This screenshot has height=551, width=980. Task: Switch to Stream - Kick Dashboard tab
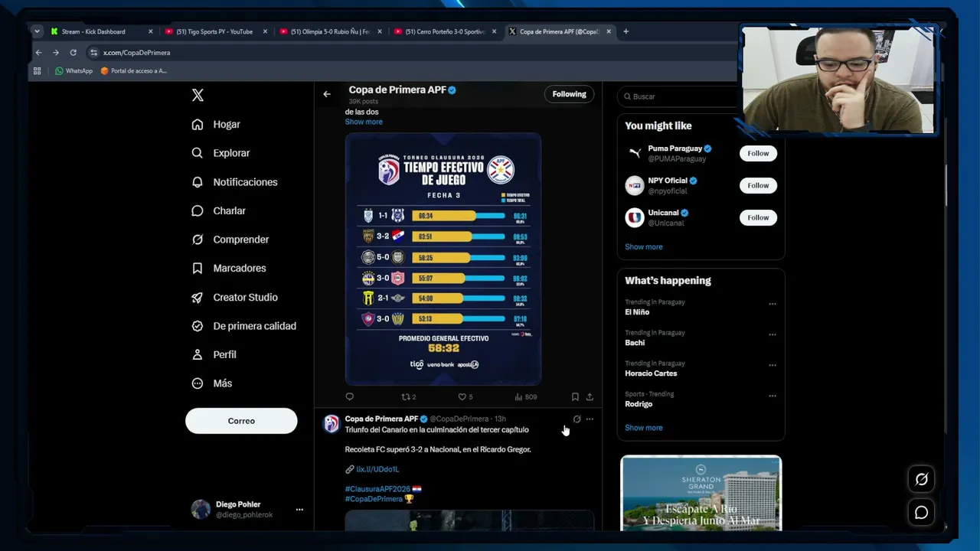click(100, 31)
